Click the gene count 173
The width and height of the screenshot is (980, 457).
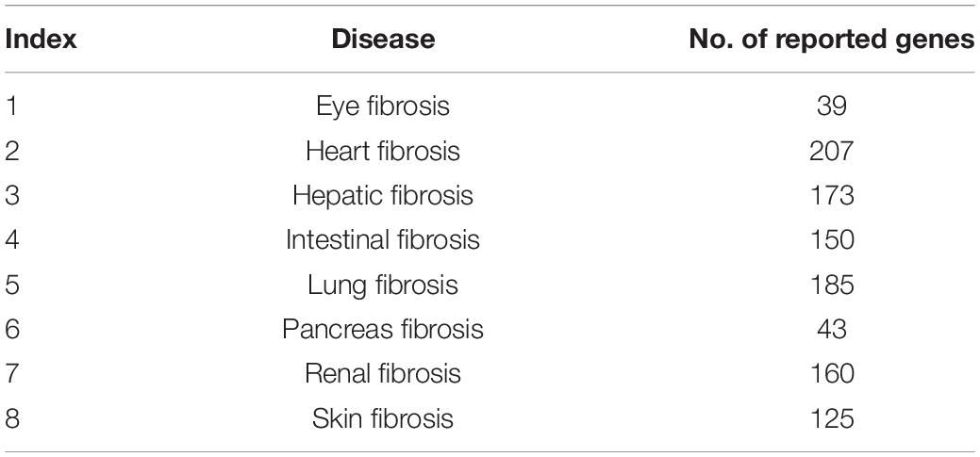tap(831, 195)
